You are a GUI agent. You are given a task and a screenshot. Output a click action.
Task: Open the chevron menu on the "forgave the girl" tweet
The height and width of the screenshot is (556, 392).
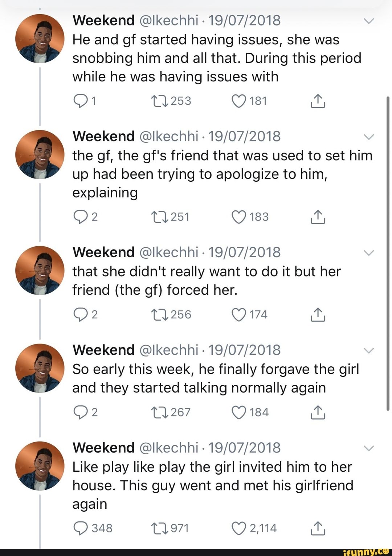pos(368,351)
